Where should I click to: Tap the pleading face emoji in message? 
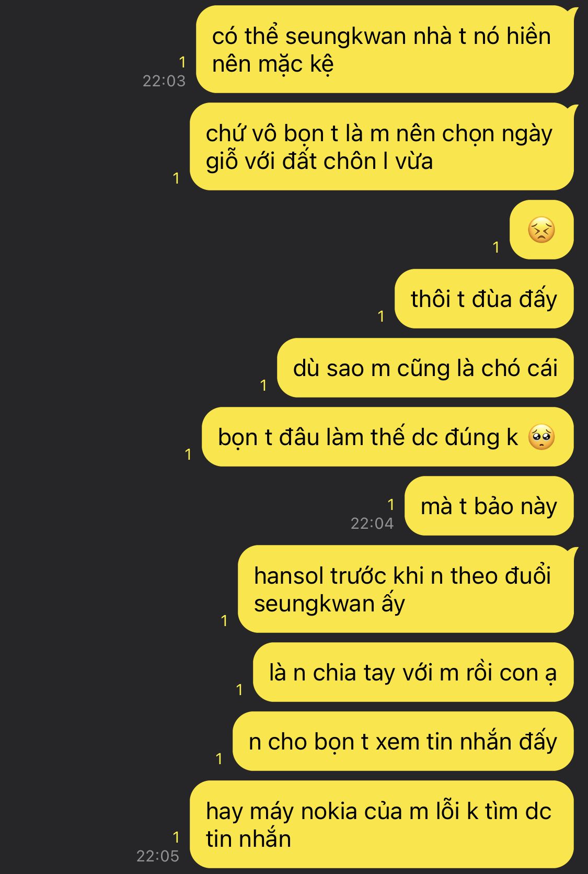[x=541, y=437]
